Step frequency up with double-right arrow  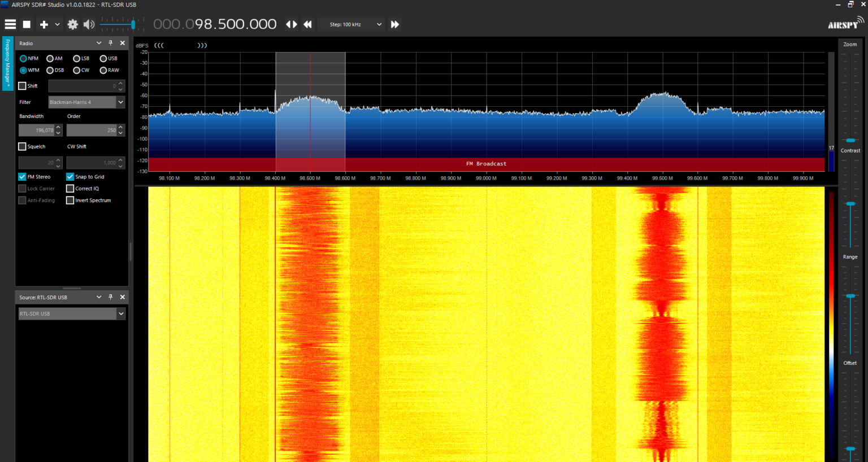[395, 24]
